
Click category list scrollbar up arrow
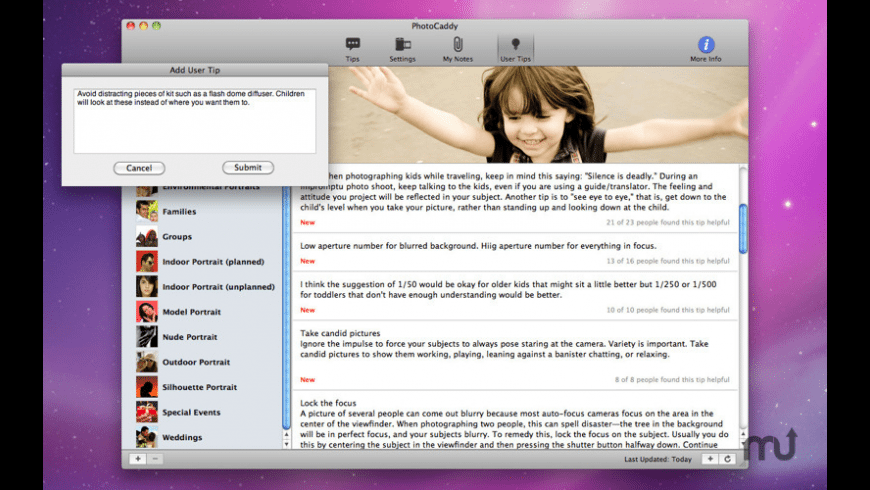tap(286, 435)
